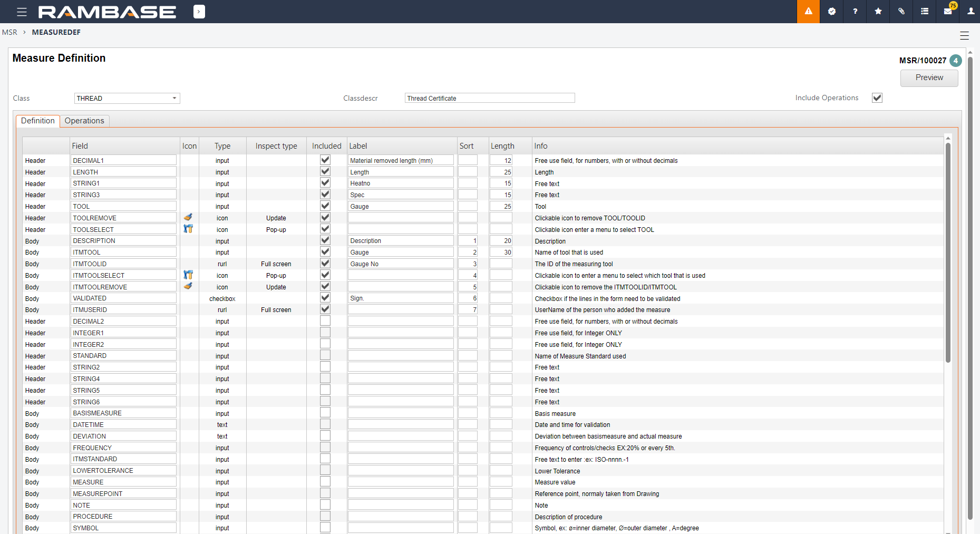Image resolution: width=980 pixels, height=534 pixels.
Task: Open favorites with the star icon
Action: click(x=878, y=12)
